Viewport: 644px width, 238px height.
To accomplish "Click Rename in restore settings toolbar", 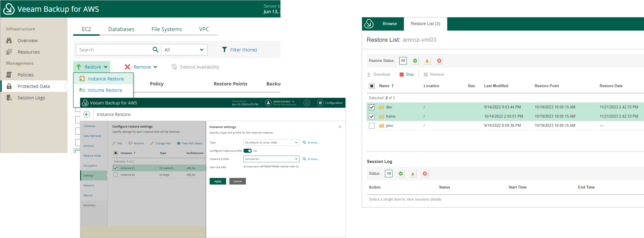I will [x=136, y=143].
